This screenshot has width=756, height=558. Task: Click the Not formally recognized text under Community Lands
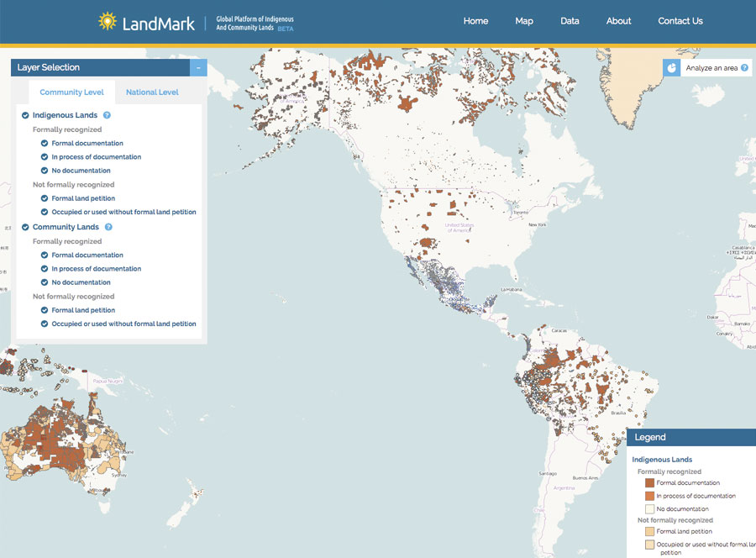pyautogui.click(x=73, y=297)
